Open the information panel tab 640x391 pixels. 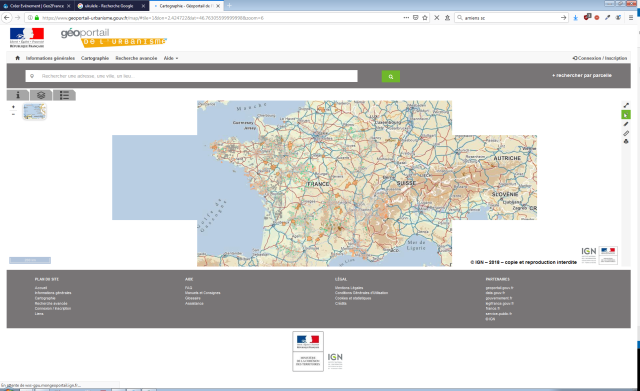click(x=18, y=95)
